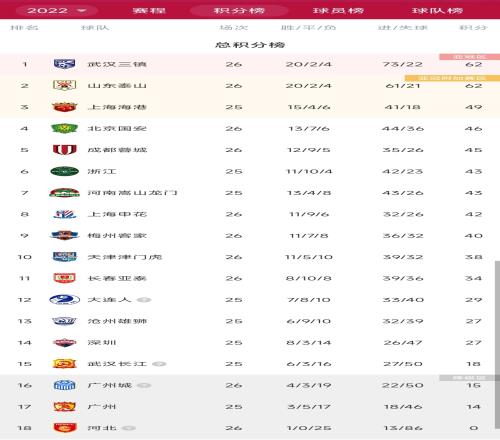Open the 球员榜 tab

[338, 10]
